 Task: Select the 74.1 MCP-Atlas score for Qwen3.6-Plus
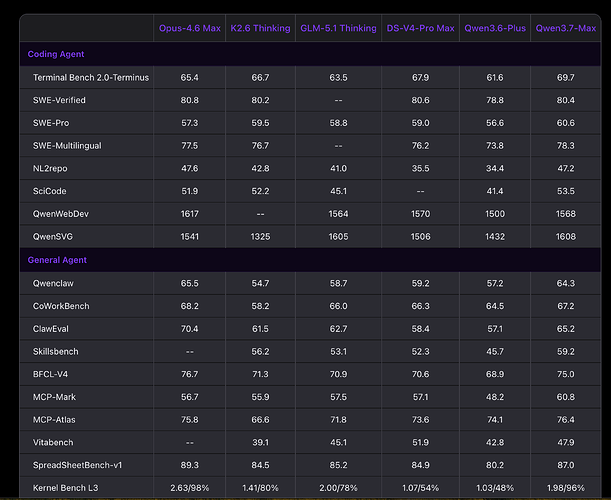(495, 420)
